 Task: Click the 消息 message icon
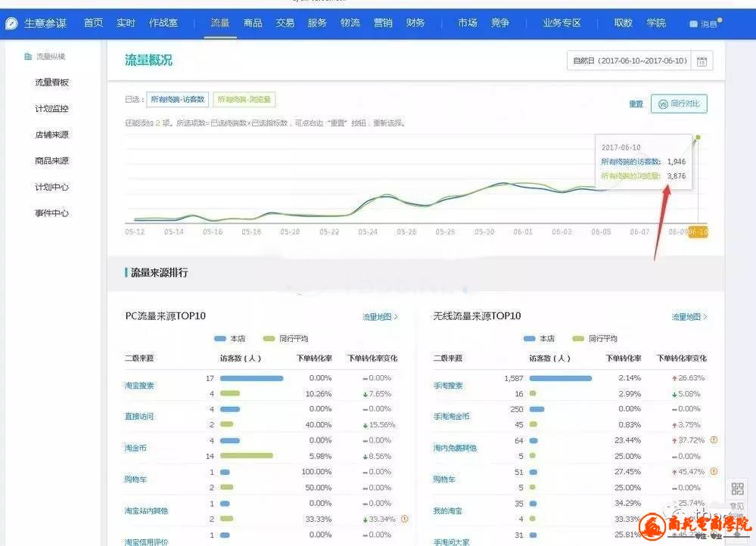pyautogui.click(x=693, y=23)
